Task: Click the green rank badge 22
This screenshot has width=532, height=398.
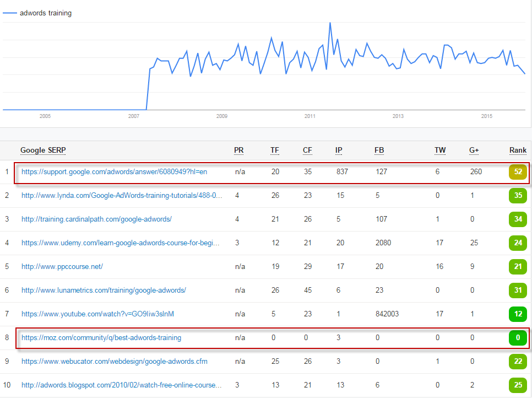Action: coord(518,361)
